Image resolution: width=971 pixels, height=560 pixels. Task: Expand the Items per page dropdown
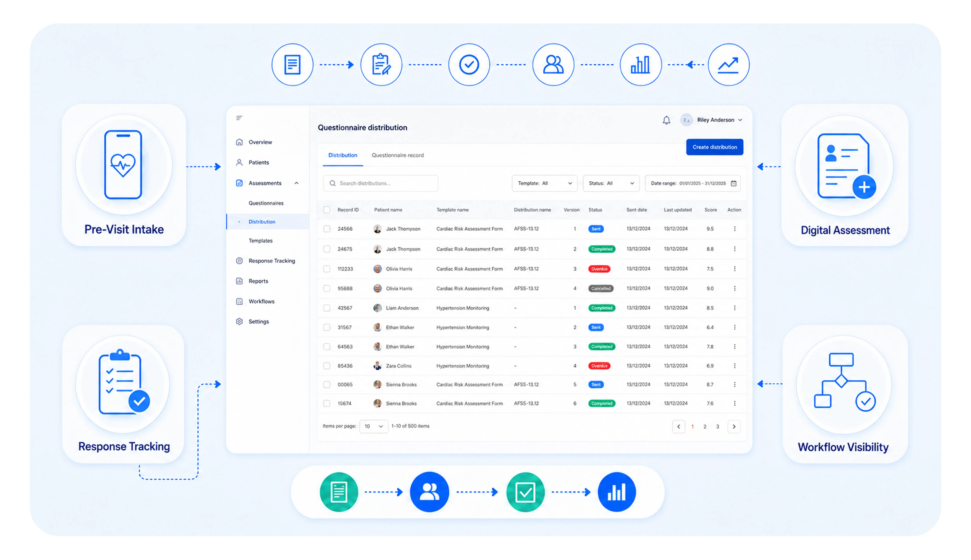(x=373, y=426)
